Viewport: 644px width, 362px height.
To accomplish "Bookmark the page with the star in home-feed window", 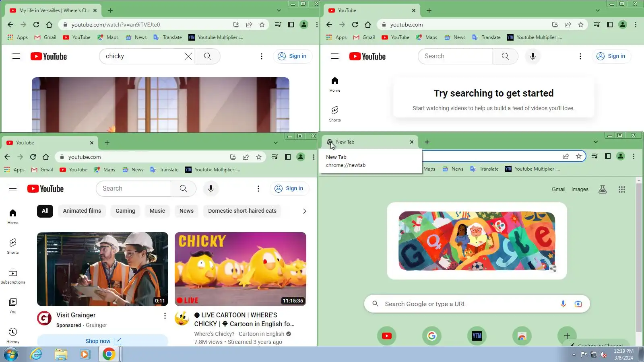I will [x=259, y=157].
